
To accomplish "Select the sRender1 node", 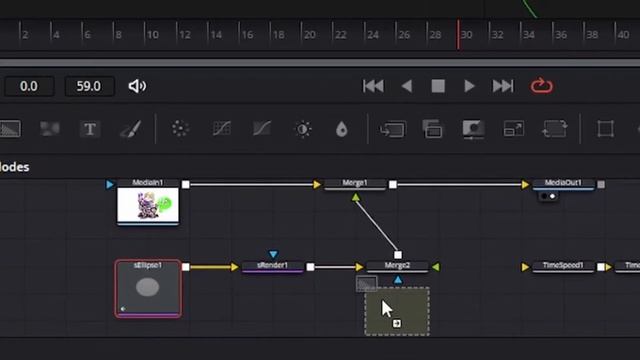I will (x=273, y=266).
